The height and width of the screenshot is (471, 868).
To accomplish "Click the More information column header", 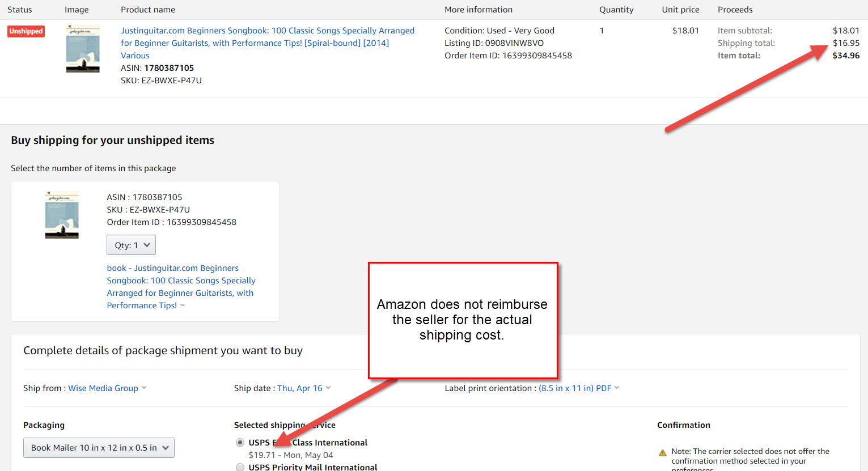I will pos(479,10).
